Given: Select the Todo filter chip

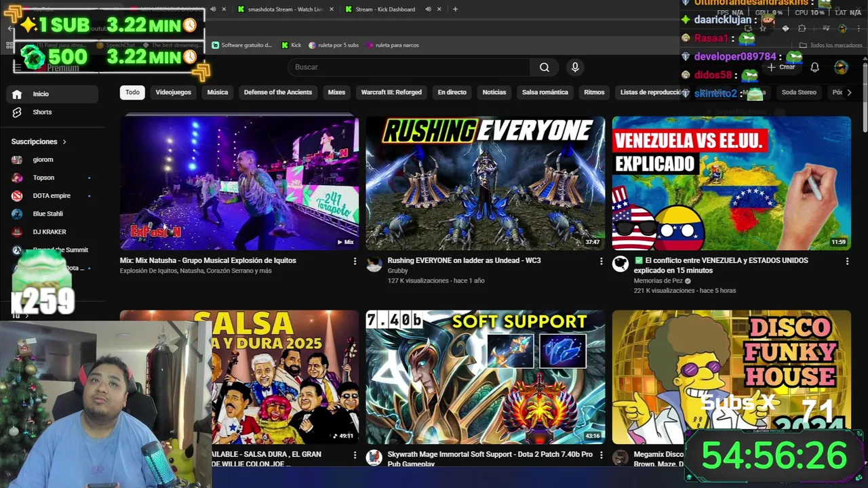Looking at the screenshot, I should (132, 92).
